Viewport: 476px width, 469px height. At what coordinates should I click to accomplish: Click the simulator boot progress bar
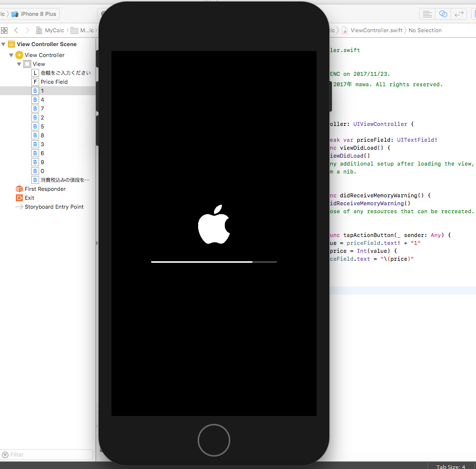(213, 262)
